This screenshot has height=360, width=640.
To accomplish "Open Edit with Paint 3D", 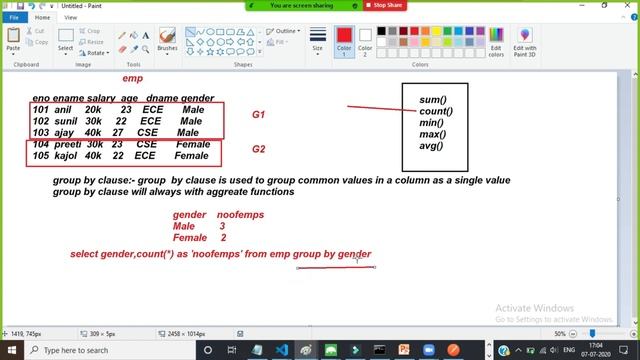I will tap(525, 42).
